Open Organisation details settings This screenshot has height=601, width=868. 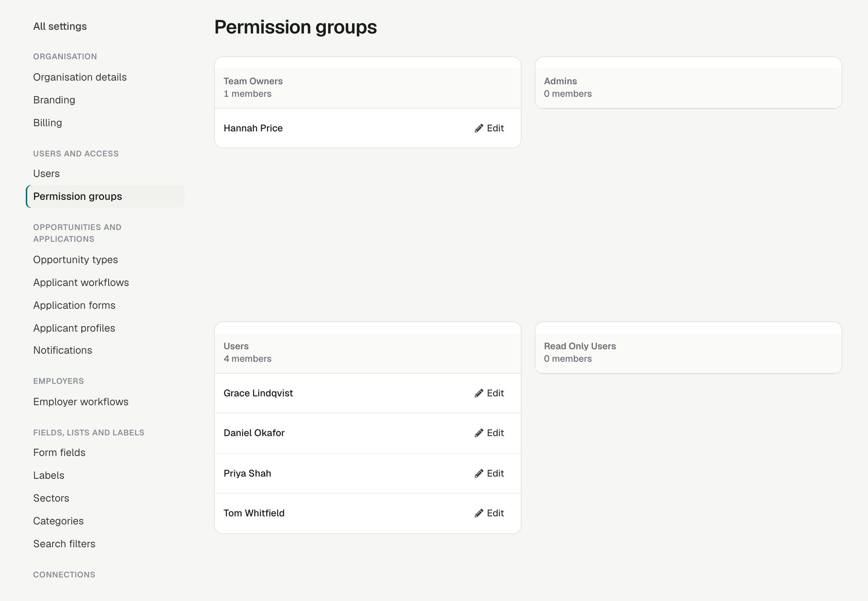point(80,77)
